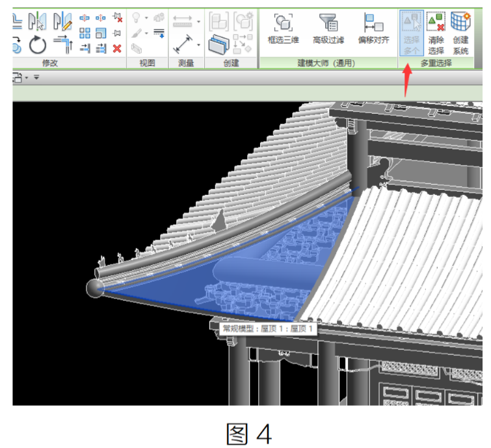
Task: Expand the Aligned Dimension dropdown arrow
Action: tap(198, 45)
